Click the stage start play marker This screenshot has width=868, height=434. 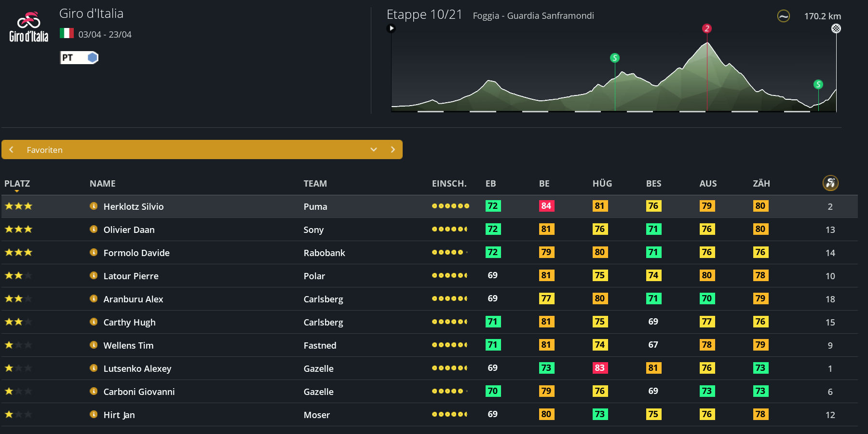pyautogui.click(x=392, y=28)
